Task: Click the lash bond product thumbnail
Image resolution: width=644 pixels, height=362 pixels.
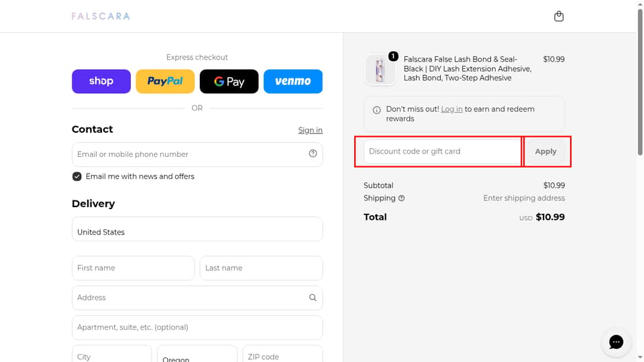Action: coord(380,70)
